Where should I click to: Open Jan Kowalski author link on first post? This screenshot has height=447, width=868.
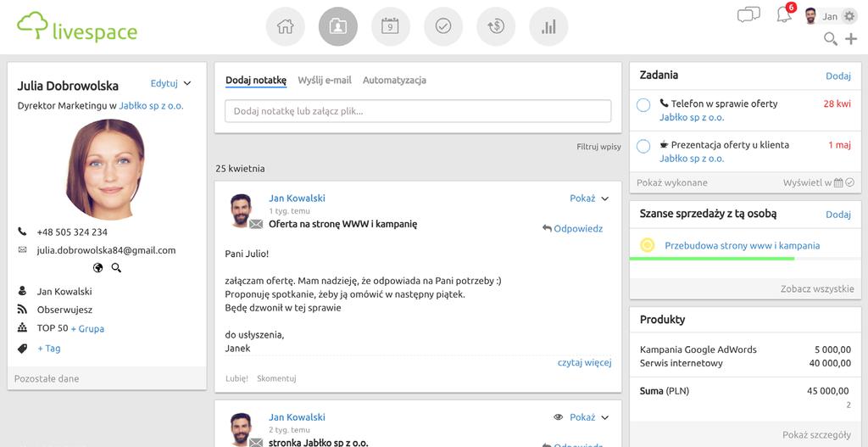[297, 198]
